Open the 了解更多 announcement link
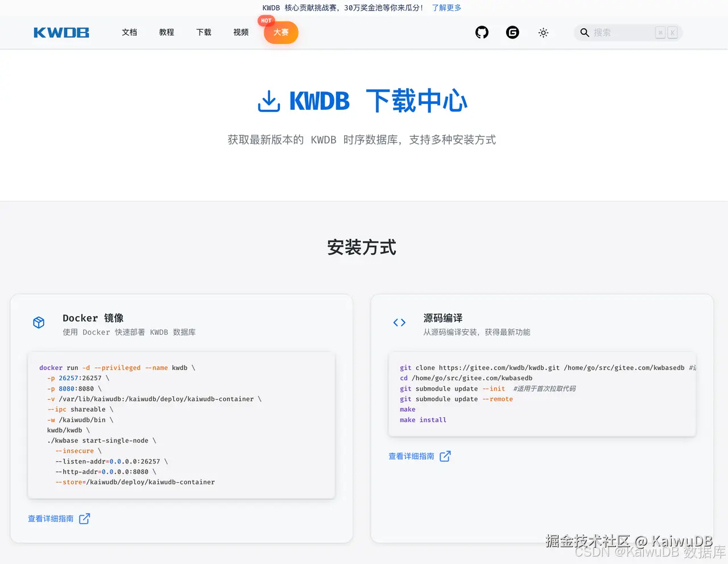Image resolution: width=728 pixels, height=564 pixels. [x=446, y=7]
